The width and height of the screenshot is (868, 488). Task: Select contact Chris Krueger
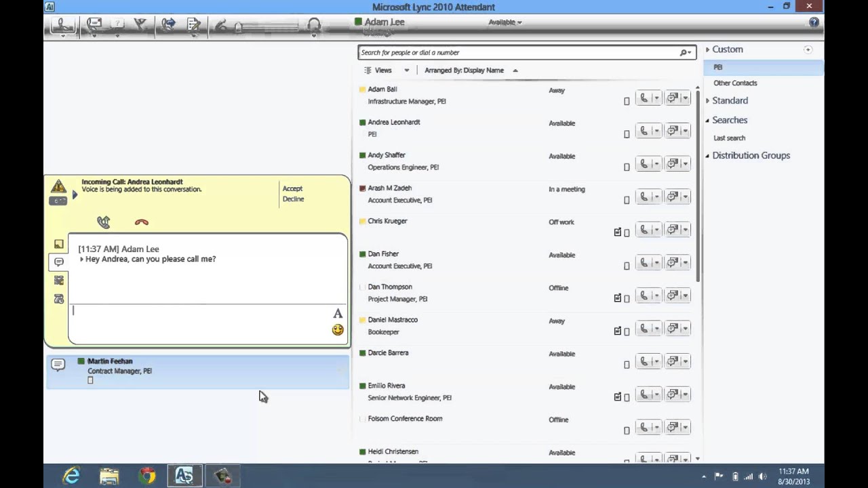387,221
